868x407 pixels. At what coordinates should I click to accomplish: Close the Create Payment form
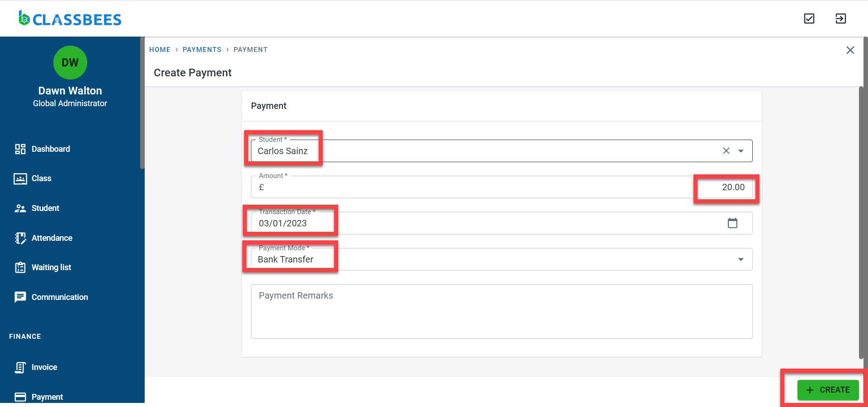point(850,50)
